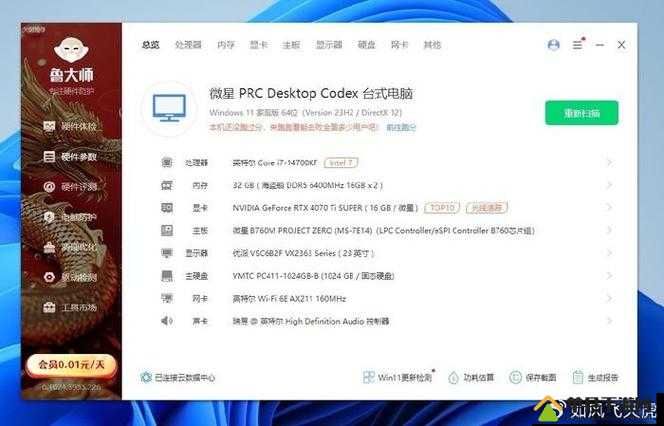Open 硬件参数 in the sidebar
Viewport: 664px width, 426px height.
pos(70,157)
